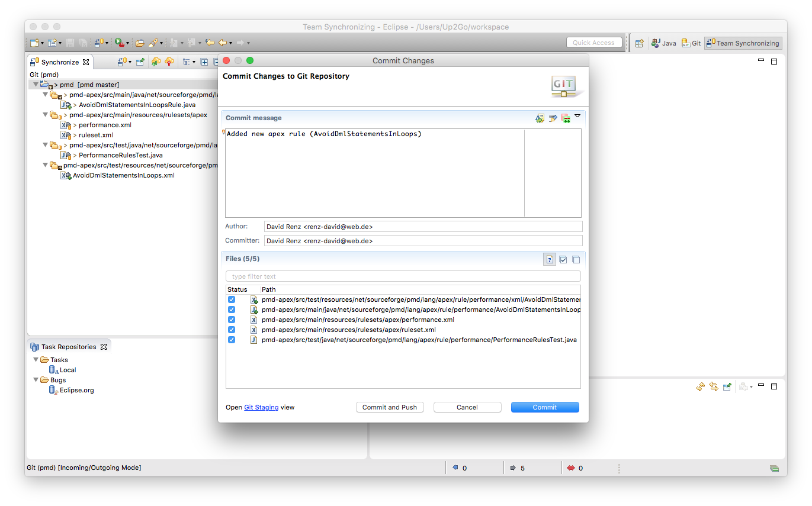The image size is (812, 506).
Task: Open the Run launch dropdown arrow
Action: point(127,43)
